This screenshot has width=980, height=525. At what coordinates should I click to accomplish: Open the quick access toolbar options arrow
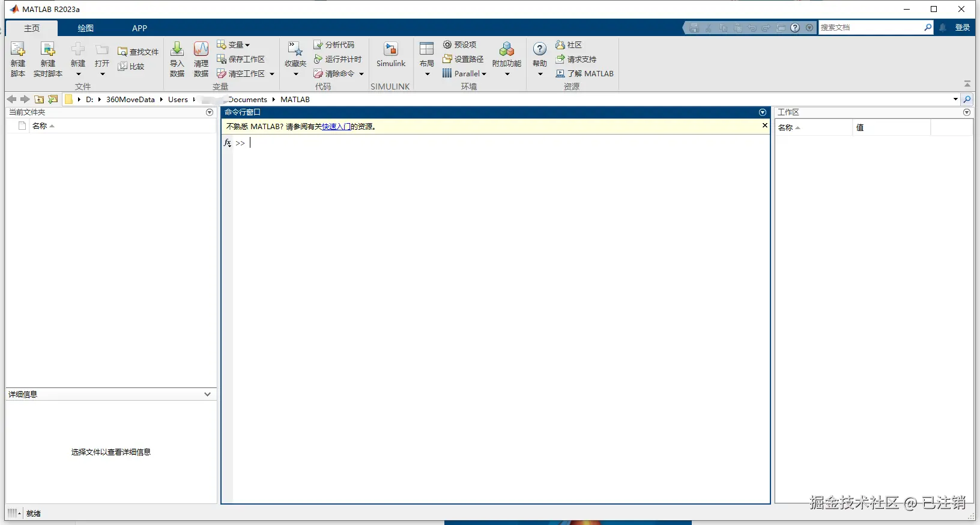point(809,28)
